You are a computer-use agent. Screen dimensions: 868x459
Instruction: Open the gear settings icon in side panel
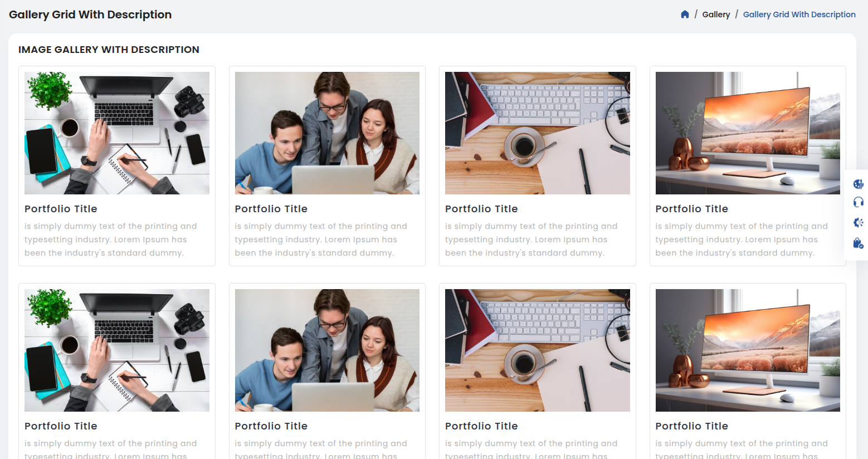(x=858, y=223)
